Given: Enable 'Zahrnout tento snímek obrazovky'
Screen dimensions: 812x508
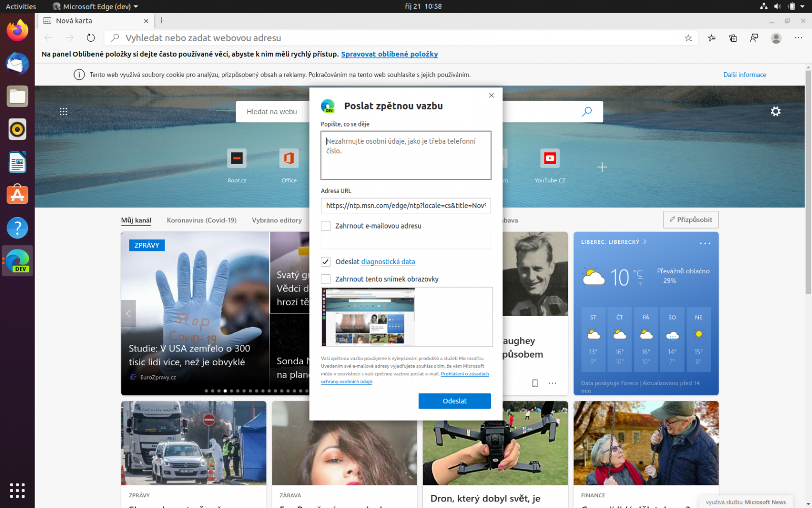Looking at the screenshot, I should click(x=325, y=279).
